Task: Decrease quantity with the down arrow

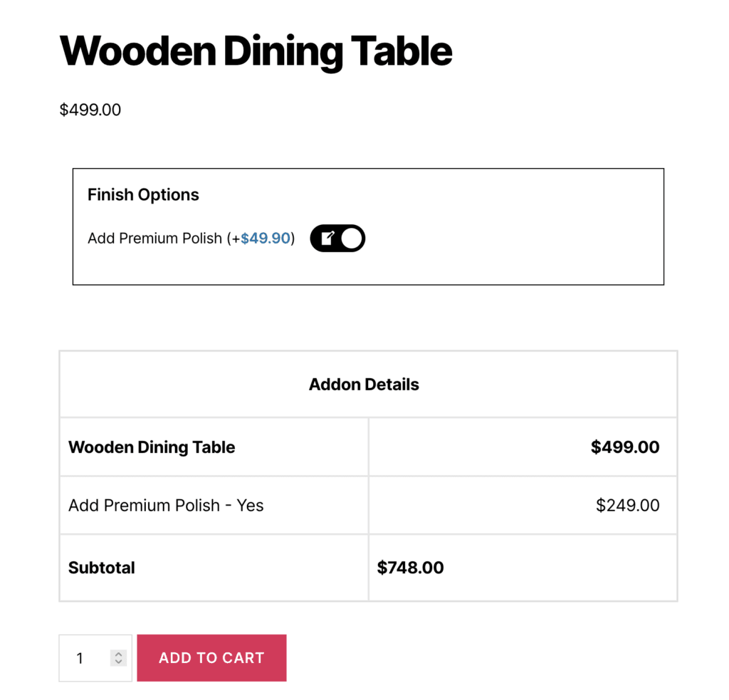Action: click(x=119, y=662)
